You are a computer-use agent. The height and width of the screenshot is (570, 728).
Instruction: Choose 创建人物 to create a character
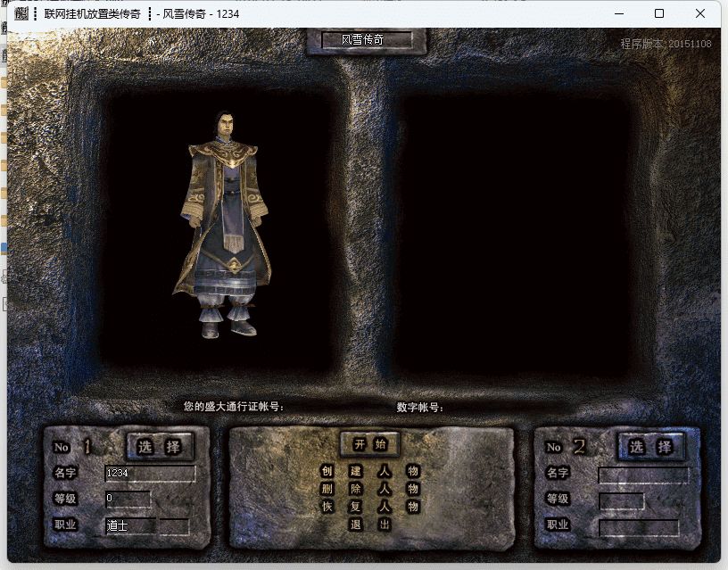(x=370, y=471)
